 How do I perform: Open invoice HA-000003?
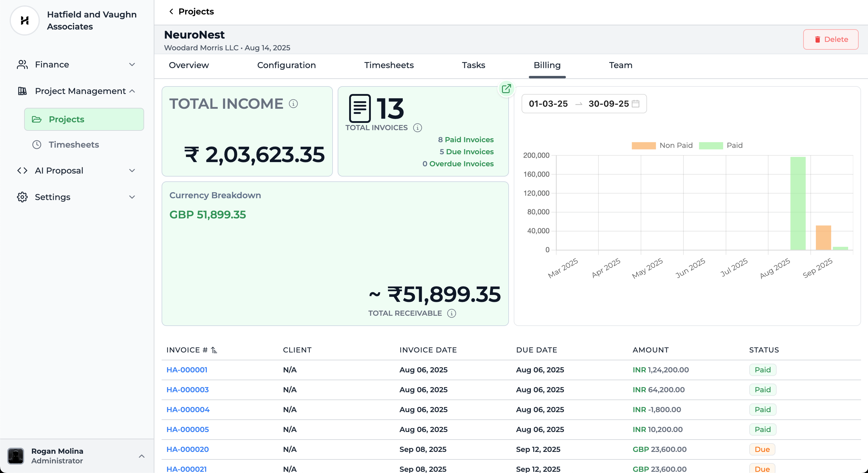(x=187, y=390)
